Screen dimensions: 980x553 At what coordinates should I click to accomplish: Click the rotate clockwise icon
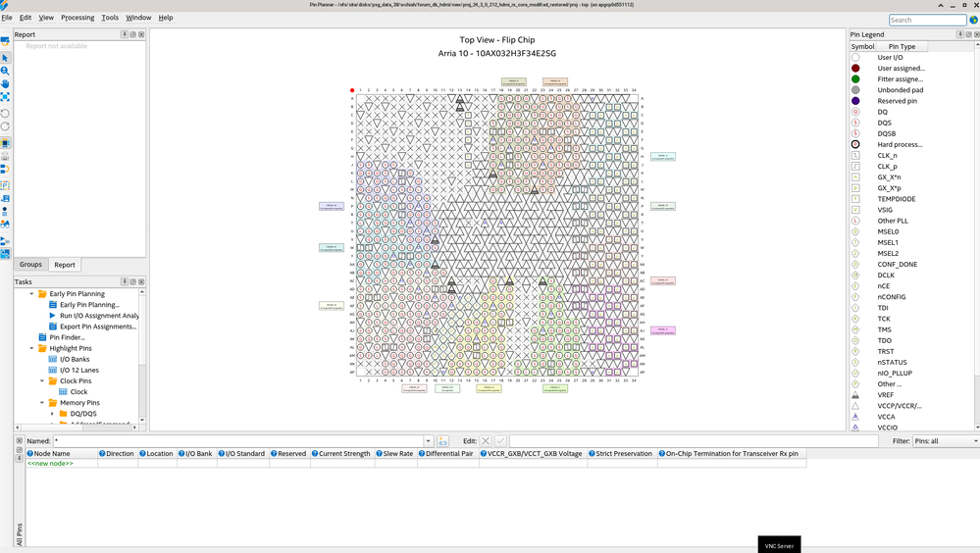tap(5, 126)
